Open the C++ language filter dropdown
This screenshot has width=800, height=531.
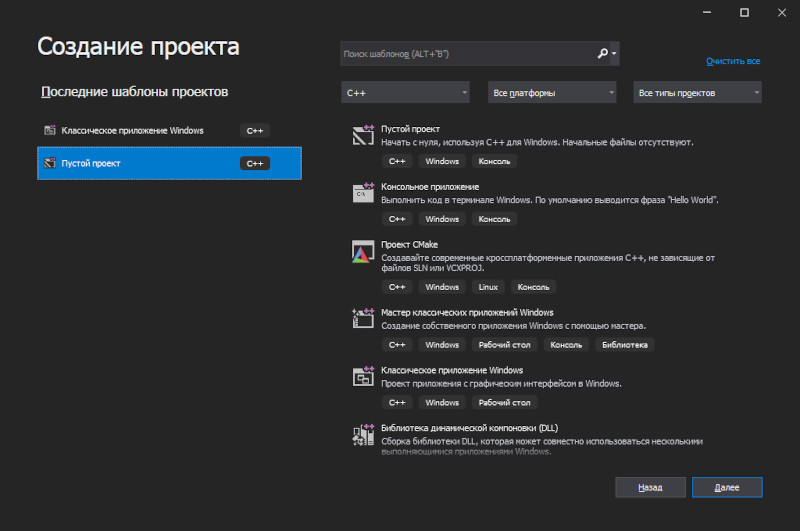[x=405, y=92]
